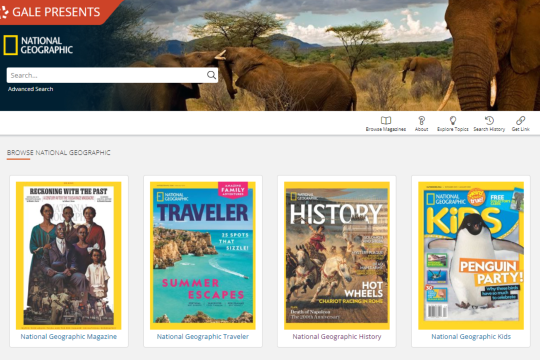
Task: Click the Get Link label
Action: [520, 129]
